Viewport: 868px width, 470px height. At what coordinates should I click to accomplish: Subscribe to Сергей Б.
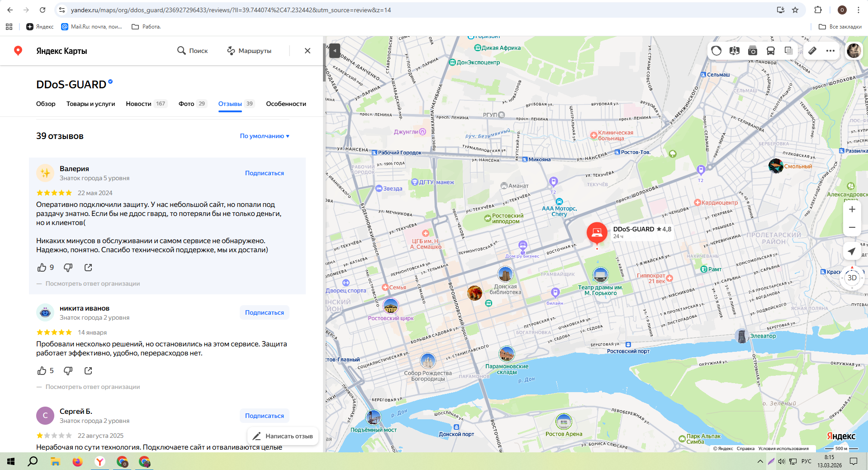click(x=265, y=416)
